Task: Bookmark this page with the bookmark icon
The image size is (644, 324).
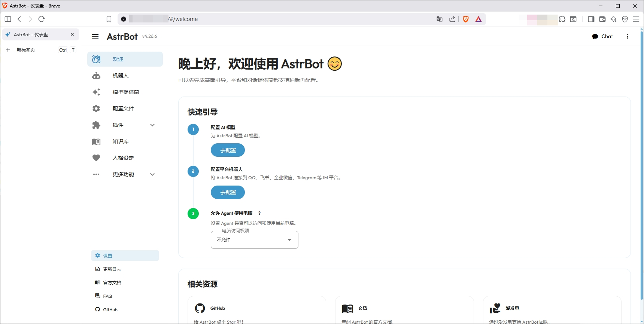Action: [x=109, y=19]
